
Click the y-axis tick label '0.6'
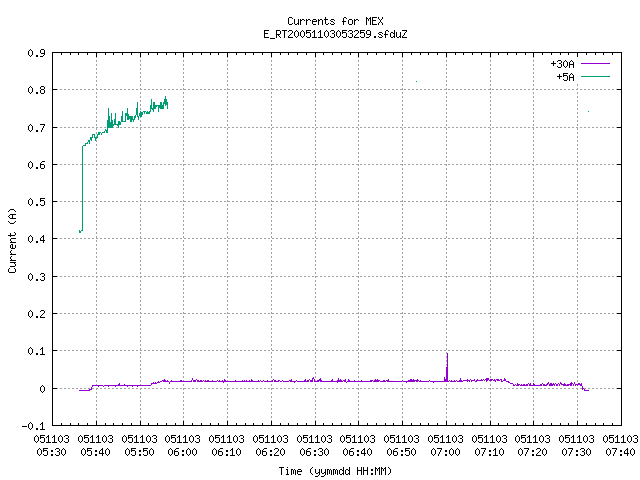pyautogui.click(x=36, y=165)
